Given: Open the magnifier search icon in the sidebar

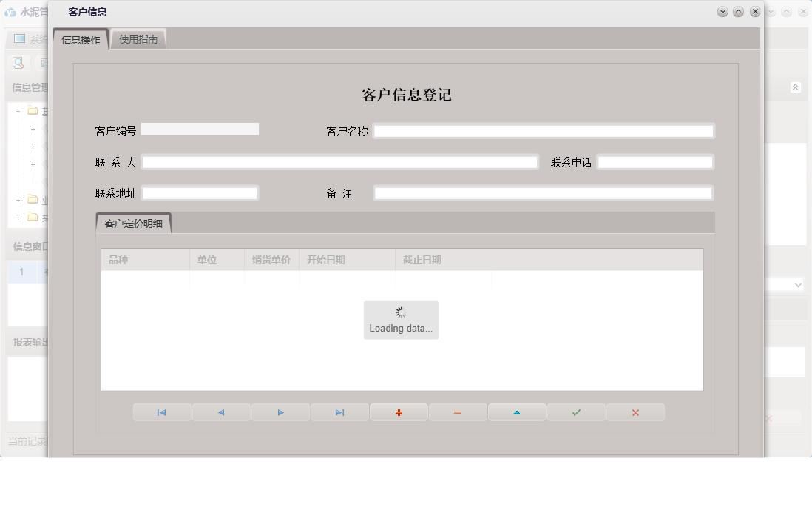Looking at the screenshot, I should [x=18, y=62].
